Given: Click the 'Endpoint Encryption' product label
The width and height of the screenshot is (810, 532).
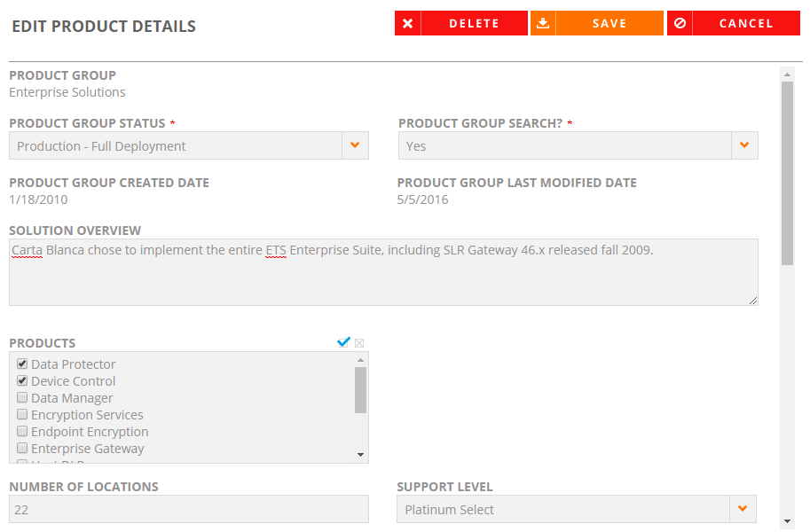Looking at the screenshot, I should point(90,432).
